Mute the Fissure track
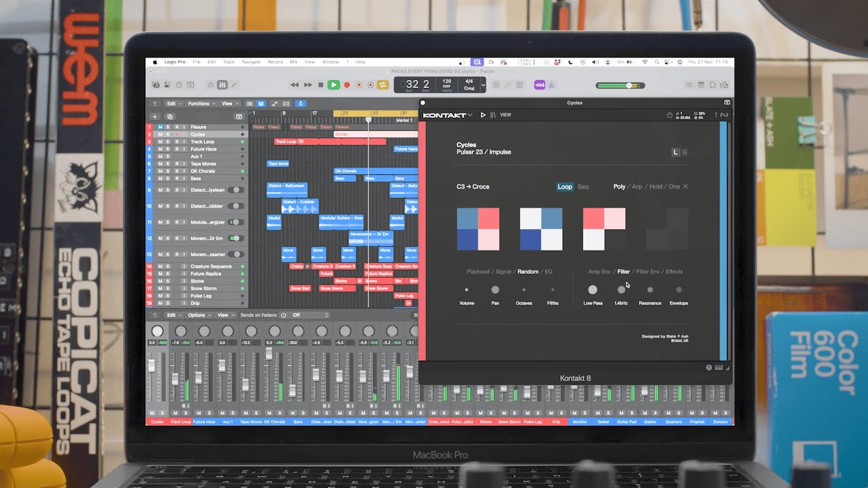 [161, 127]
